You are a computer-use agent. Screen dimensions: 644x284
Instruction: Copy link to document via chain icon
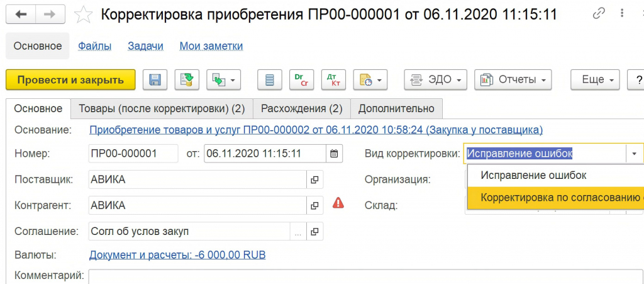[599, 14]
